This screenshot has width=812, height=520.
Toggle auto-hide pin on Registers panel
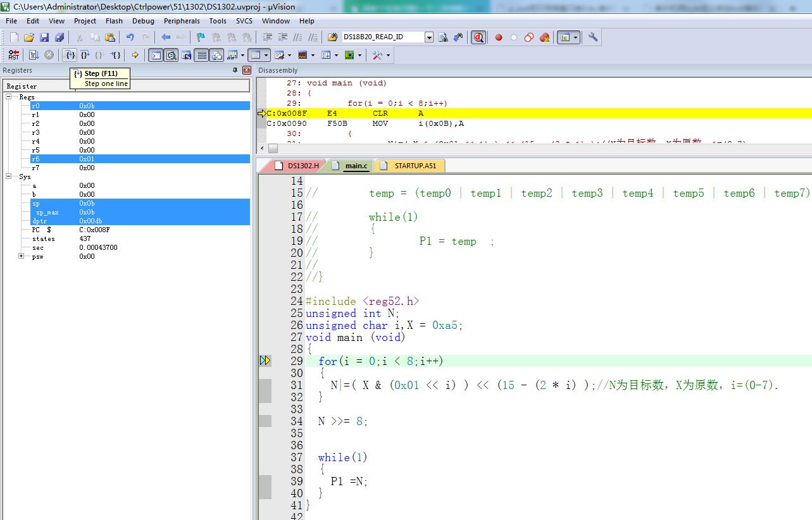[x=235, y=70]
